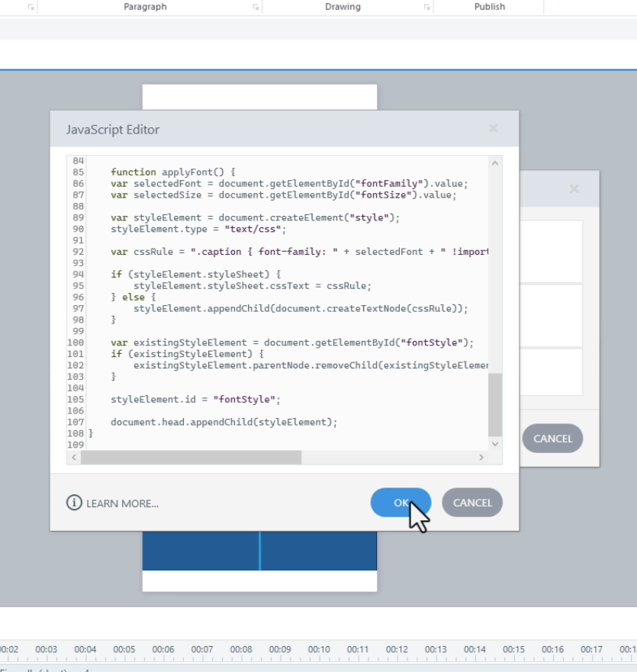The height and width of the screenshot is (672, 637).
Task: Open the LEARN MORE... link text
Action: [x=122, y=503]
